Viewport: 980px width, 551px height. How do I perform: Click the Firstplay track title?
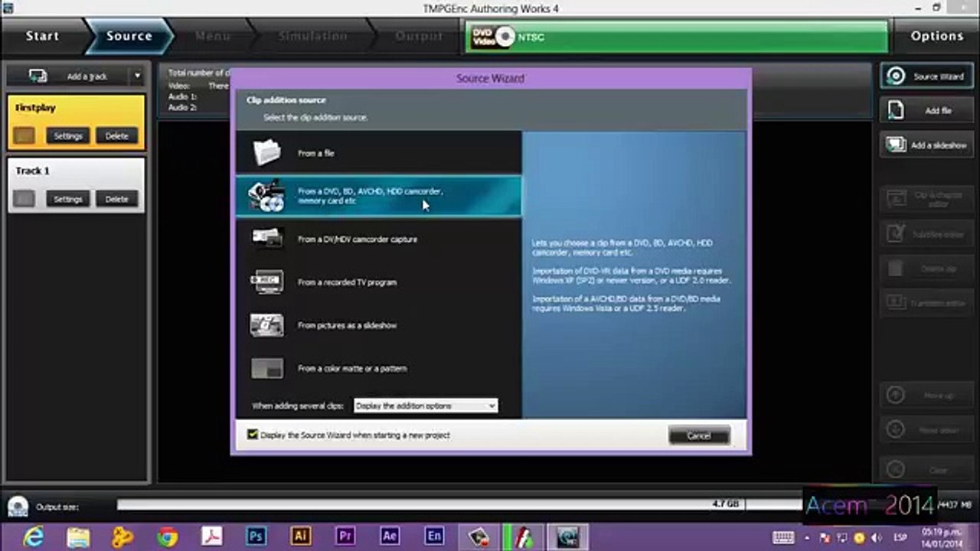pos(36,108)
